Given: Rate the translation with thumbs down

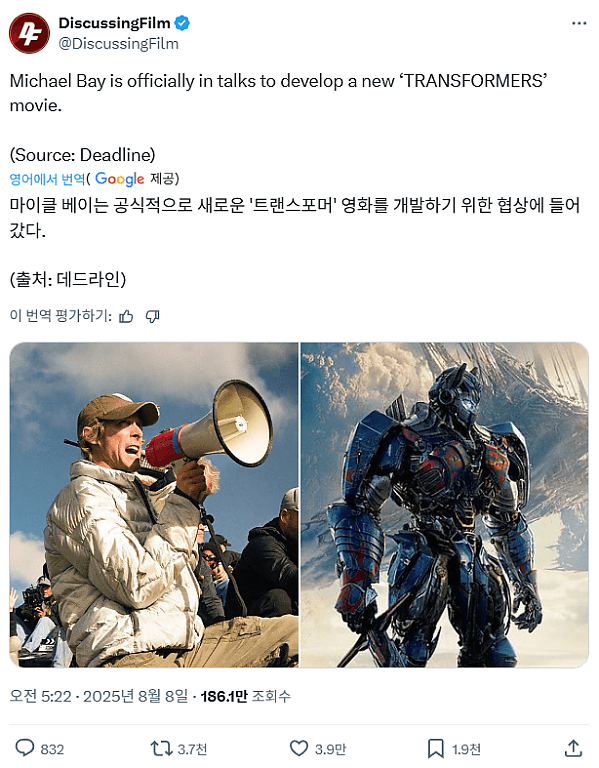Looking at the screenshot, I should (x=152, y=316).
